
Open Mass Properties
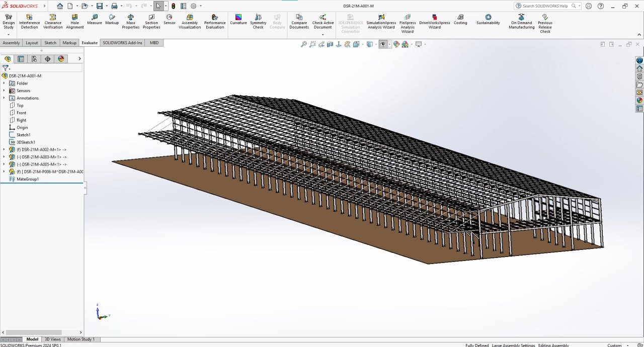130,22
